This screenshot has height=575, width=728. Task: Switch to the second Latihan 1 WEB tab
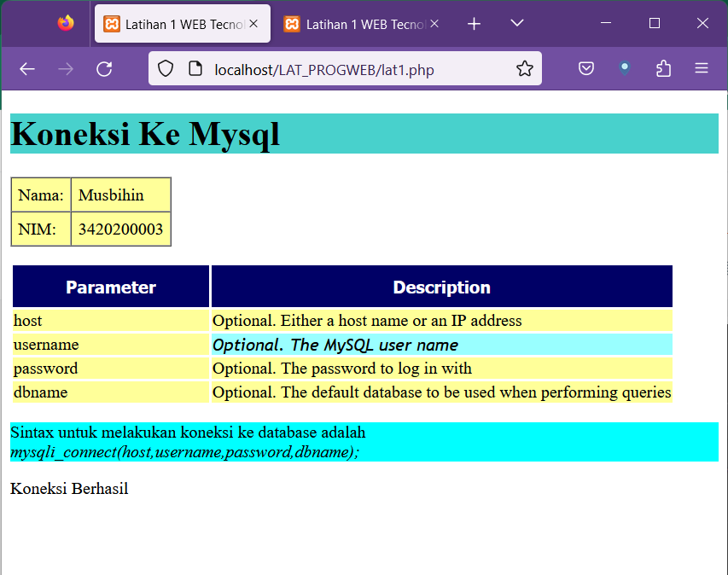pos(363,24)
